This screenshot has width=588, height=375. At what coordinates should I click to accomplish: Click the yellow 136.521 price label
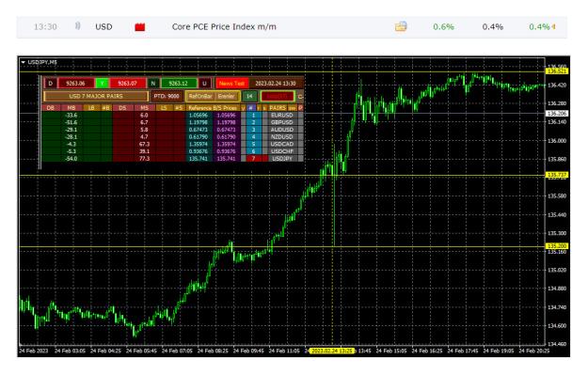557,71
